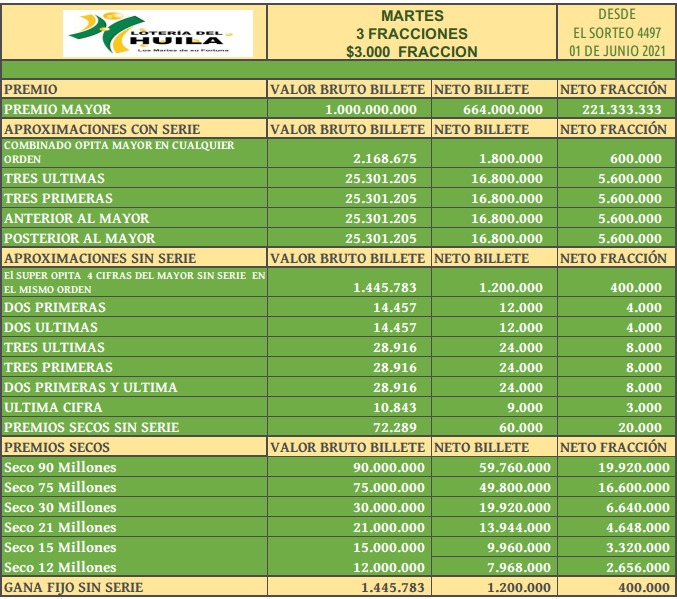Click '01 DE JUNIO 2021' date text
Image resolution: width=677 pixels, height=599 pixels.
[x=617, y=51]
